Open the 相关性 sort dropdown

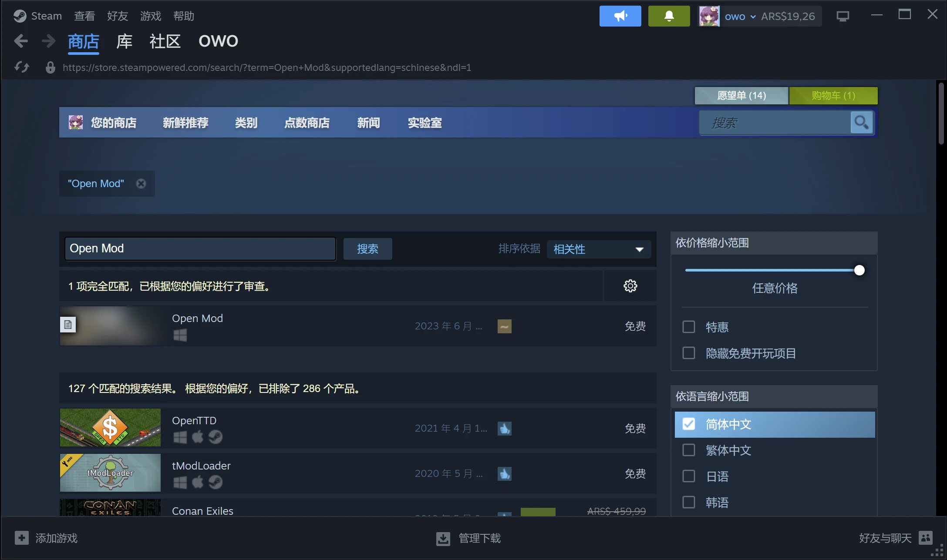pos(598,249)
